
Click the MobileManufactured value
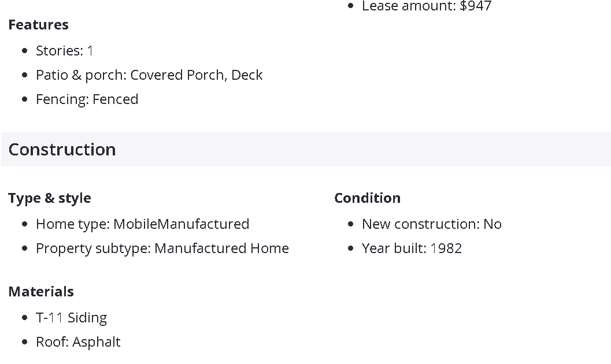click(x=182, y=224)
